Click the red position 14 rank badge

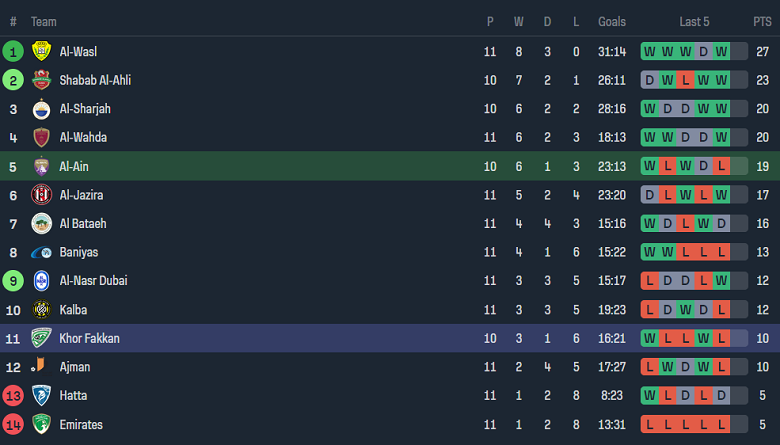[x=13, y=424]
